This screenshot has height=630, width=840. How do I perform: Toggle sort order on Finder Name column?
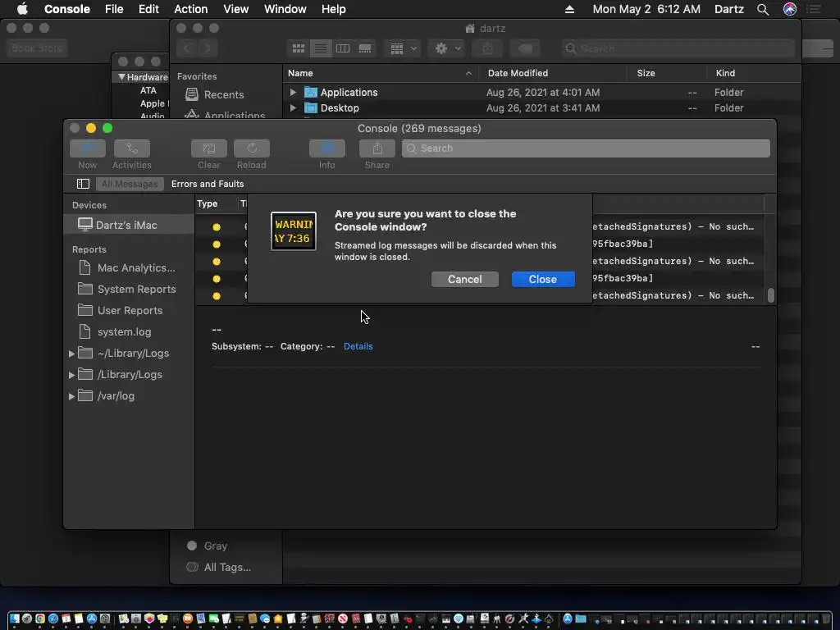[380, 73]
